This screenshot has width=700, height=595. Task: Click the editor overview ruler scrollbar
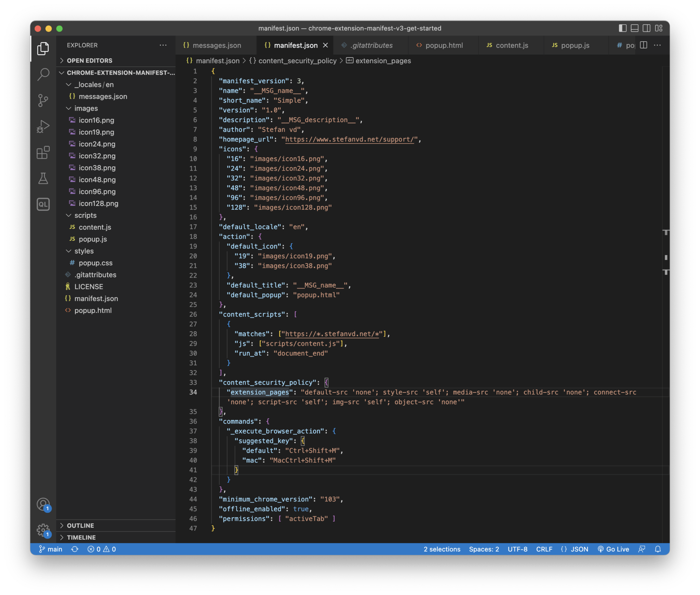(x=665, y=308)
